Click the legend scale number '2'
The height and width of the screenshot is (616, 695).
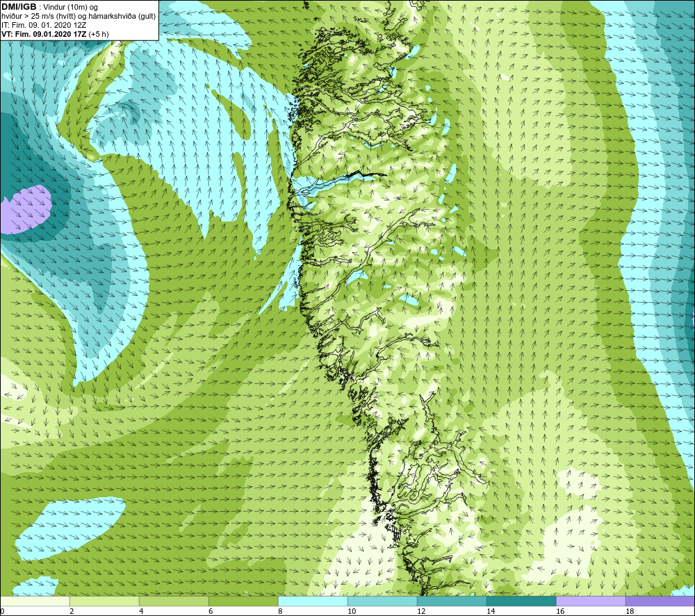coord(72,612)
